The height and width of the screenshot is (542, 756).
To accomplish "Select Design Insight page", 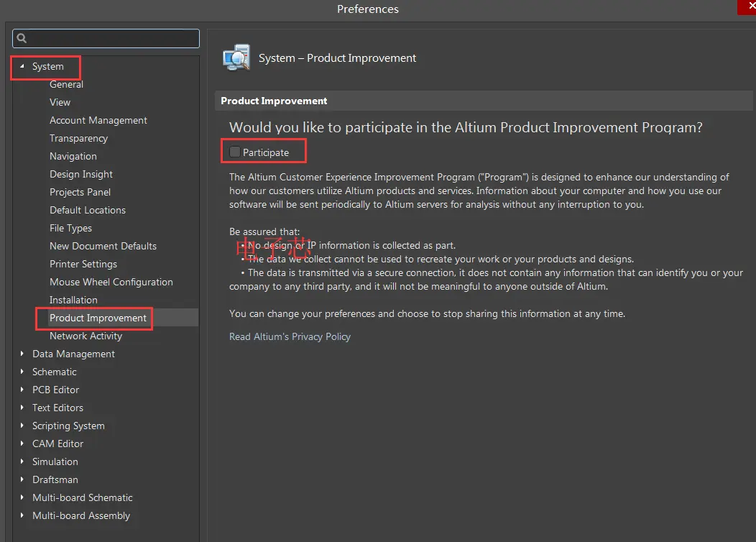I will point(81,174).
